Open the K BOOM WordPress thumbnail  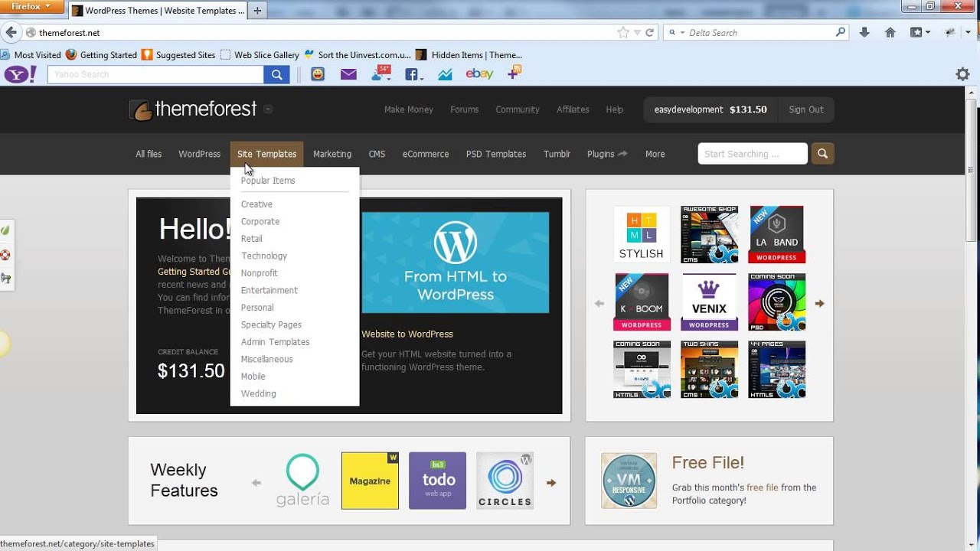pos(642,302)
